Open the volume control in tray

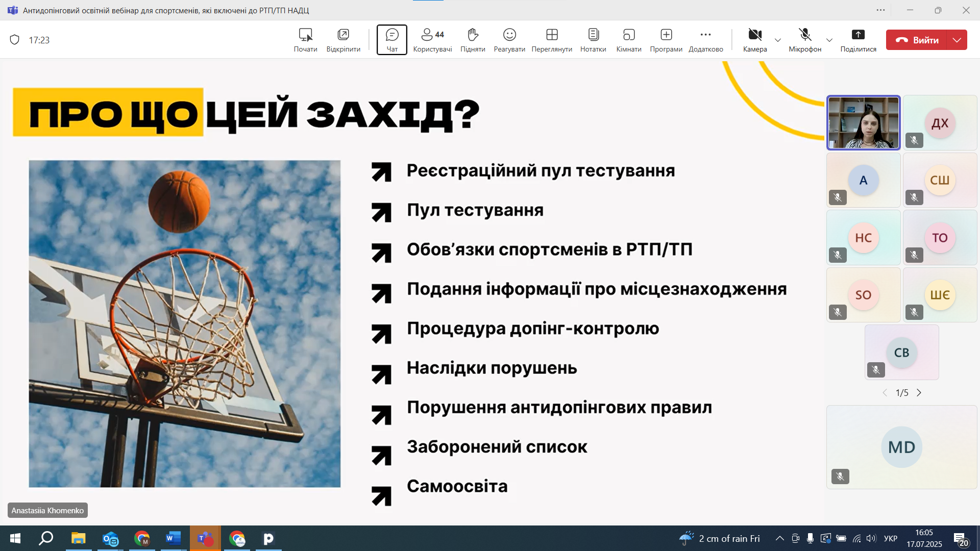point(871,538)
